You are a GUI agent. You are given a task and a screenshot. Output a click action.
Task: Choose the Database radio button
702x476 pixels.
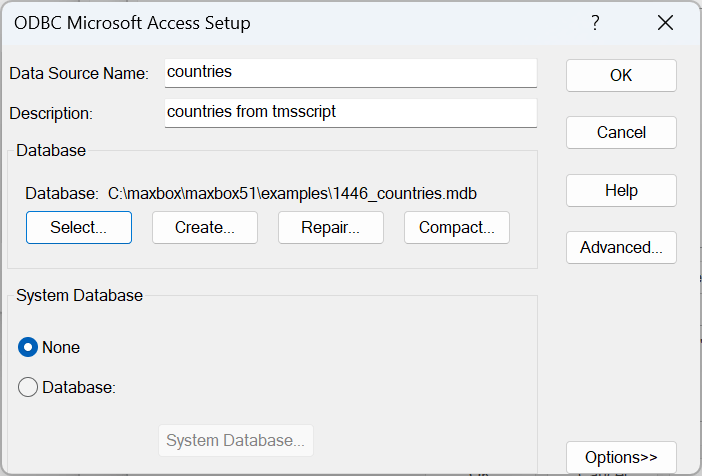tap(28, 387)
